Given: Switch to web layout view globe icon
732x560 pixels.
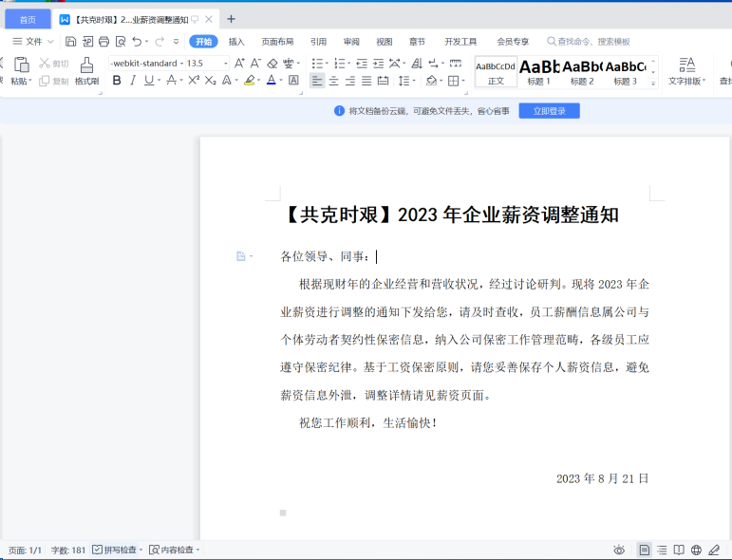Looking at the screenshot, I should point(696,550).
